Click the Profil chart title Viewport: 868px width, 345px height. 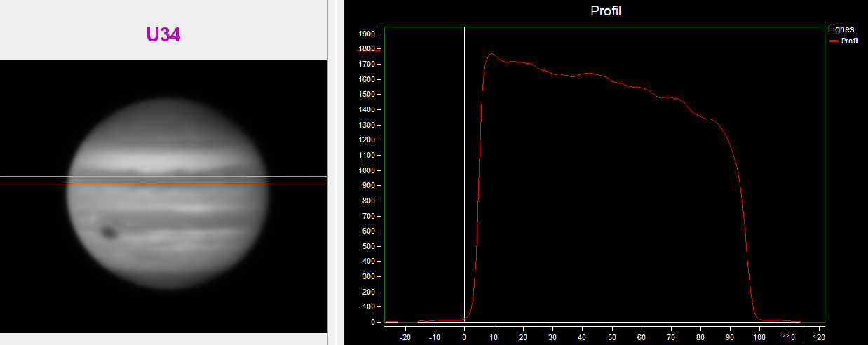(x=606, y=11)
